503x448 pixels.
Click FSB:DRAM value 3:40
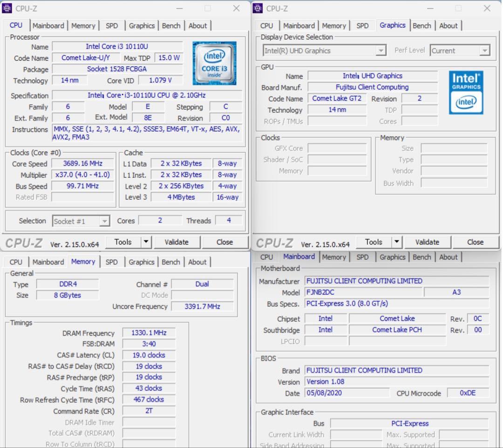pyautogui.click(x=149, y=344)
